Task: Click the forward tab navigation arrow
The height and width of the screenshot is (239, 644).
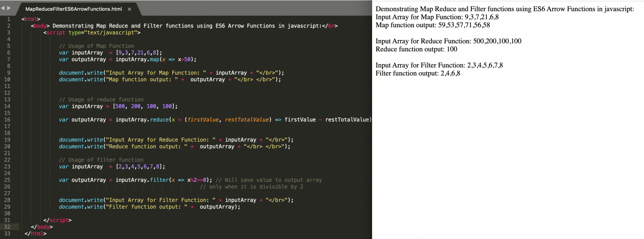Action: (9, 8)
